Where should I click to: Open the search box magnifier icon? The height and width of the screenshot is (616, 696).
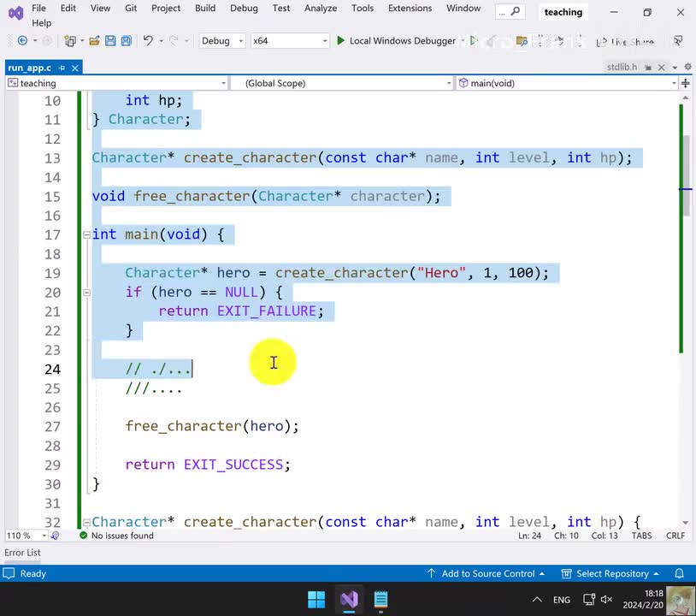516,11
